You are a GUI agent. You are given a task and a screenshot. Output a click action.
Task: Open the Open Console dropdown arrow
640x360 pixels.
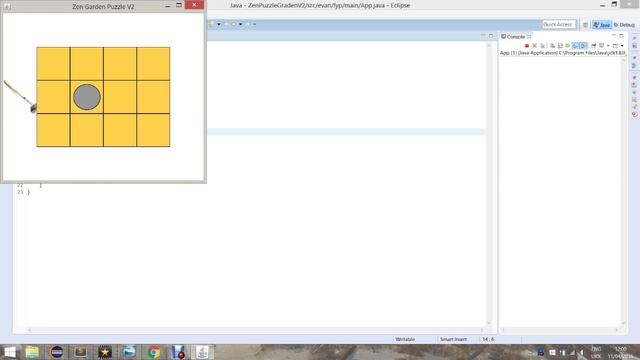point(622,46)
